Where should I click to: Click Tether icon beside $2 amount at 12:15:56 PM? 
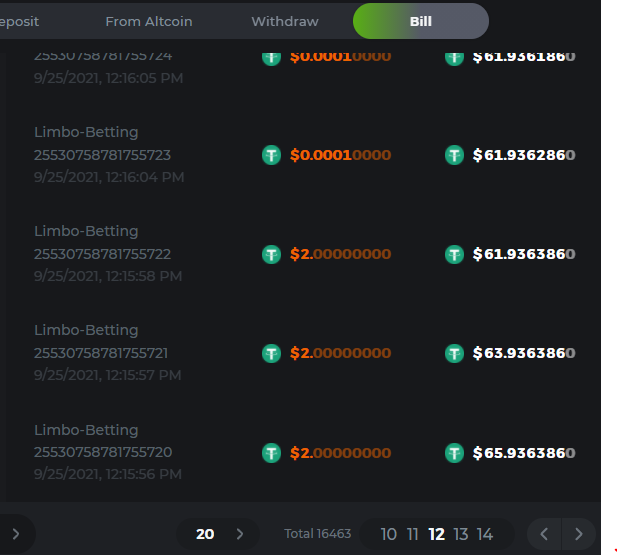tap(271, 453)
